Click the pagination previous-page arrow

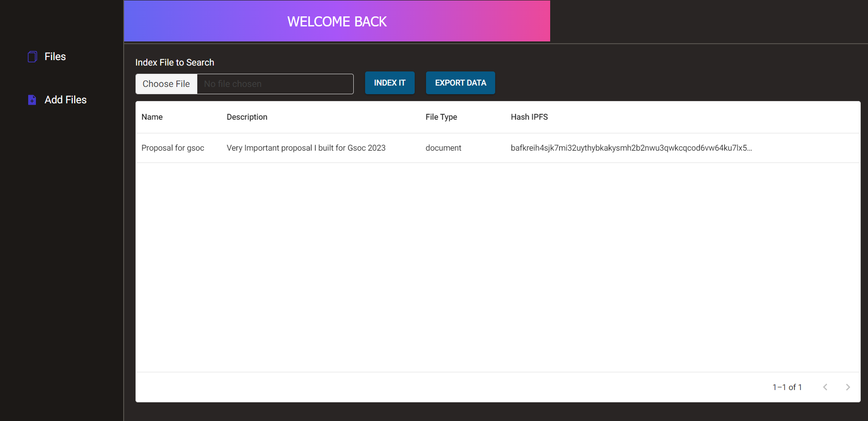point(825,387)
